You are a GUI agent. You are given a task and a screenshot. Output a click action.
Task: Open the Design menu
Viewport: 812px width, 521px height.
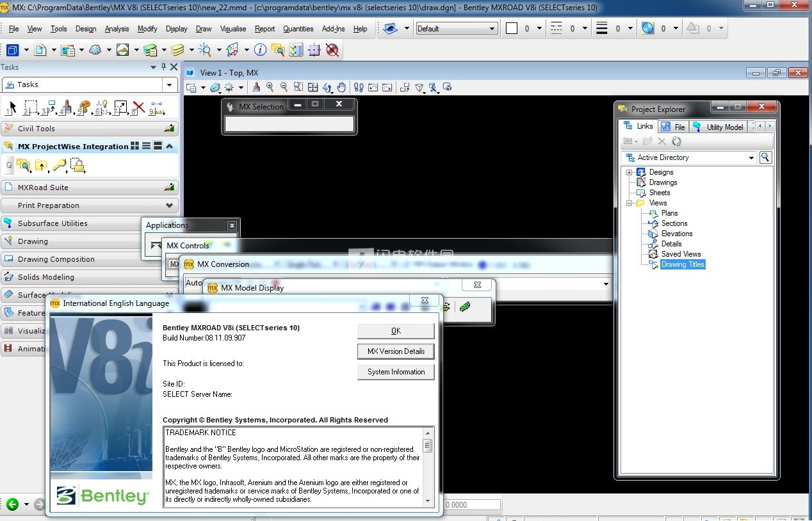click(86, 29)
